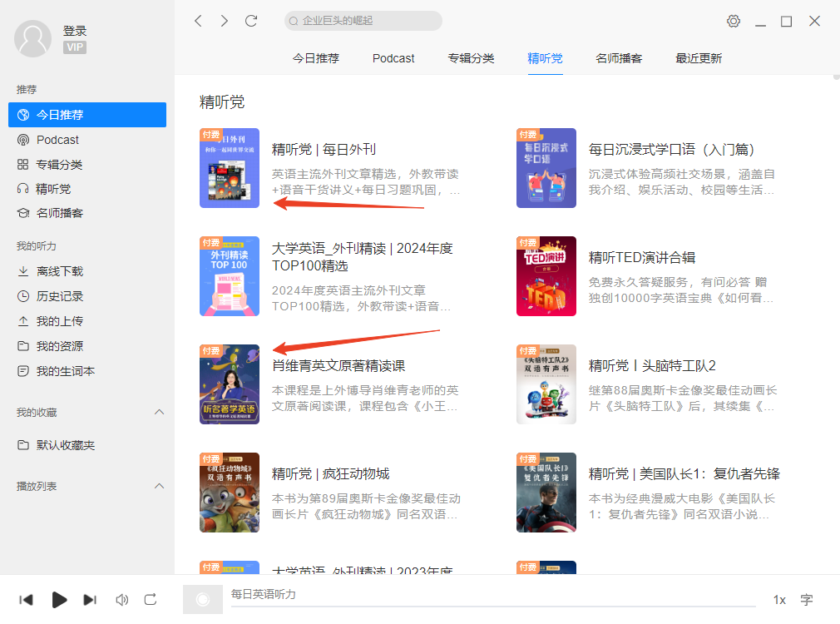The height and width of the screenshot is (624, 840).
Task: Open 离线下载 in the sidebar
Action: point(87,271)
